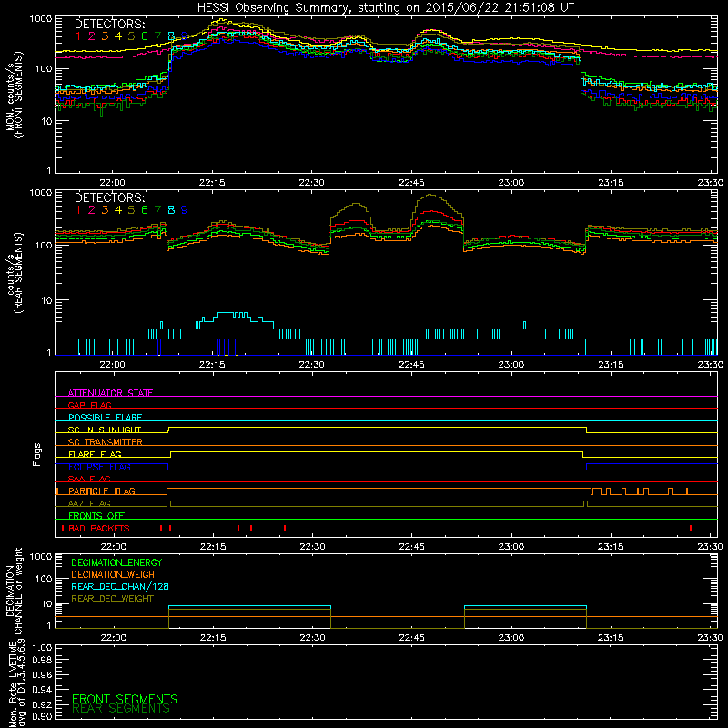Click the 1000 y-axis value of front segments plot
The width and height of the screenshot is (728, 728).
[x=40, y=19]
